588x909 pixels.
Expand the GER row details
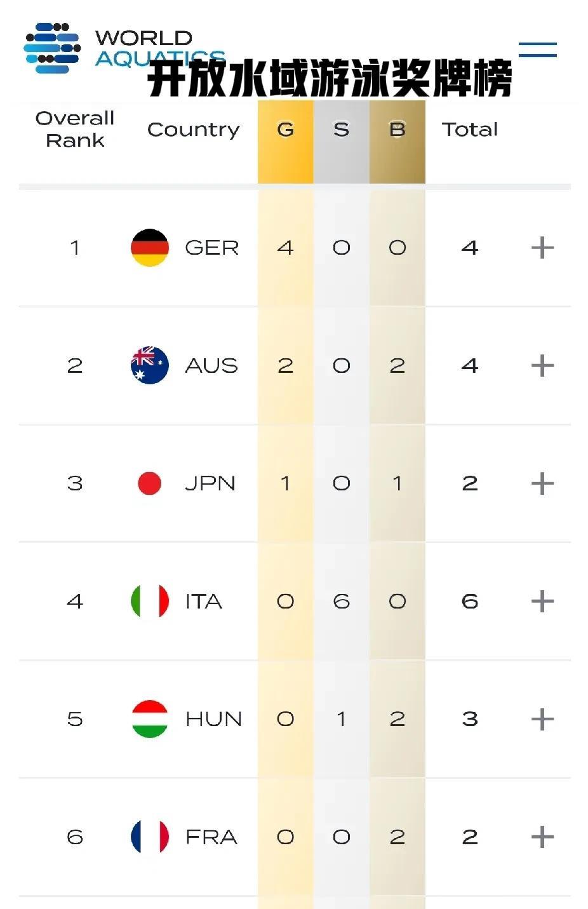pos(542,248)
